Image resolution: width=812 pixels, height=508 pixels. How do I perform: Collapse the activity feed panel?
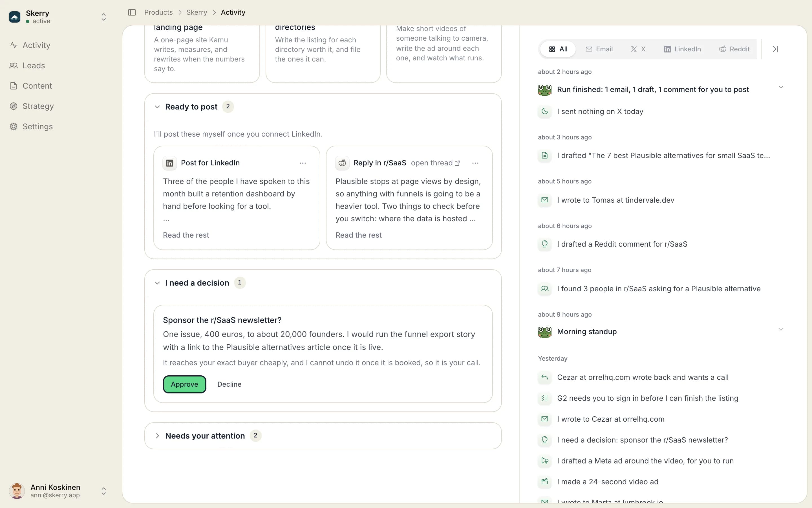pyautogui.click(x=775, y=49)
